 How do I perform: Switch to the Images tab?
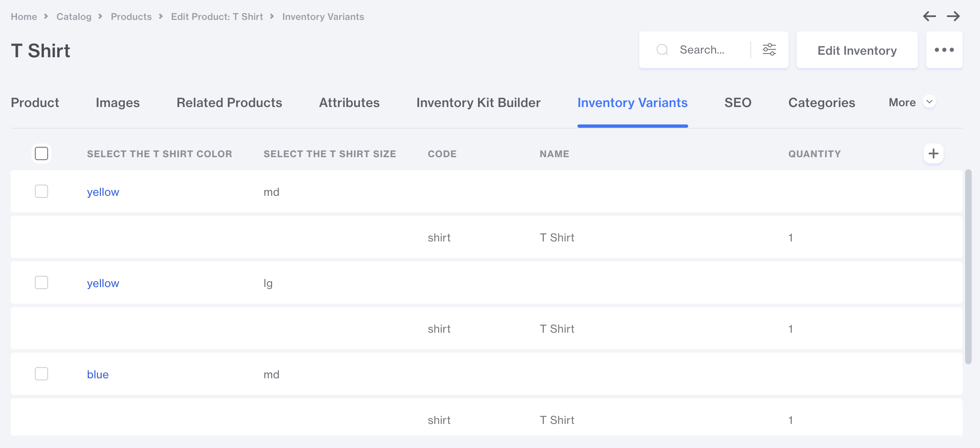(x=118, y=102)
